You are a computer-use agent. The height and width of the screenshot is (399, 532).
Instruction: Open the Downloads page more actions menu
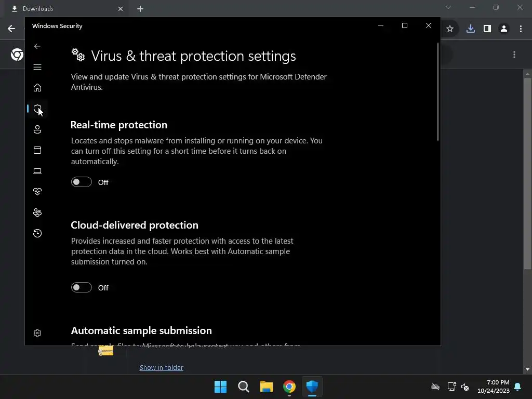(x=514, y=55)
